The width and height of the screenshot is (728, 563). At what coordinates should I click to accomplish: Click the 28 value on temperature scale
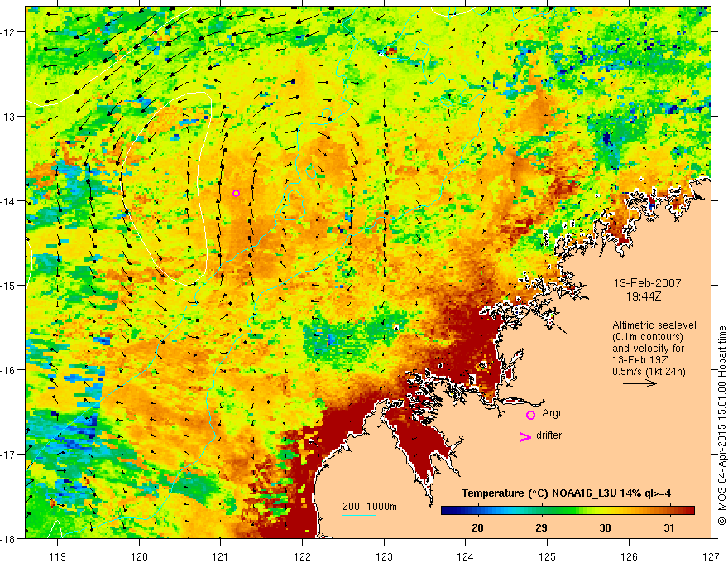477,527
